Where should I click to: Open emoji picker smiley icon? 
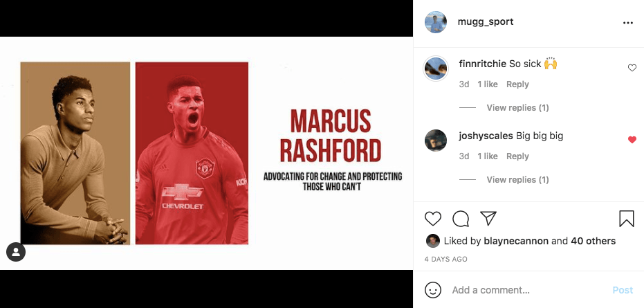click(x=433, y=290)
